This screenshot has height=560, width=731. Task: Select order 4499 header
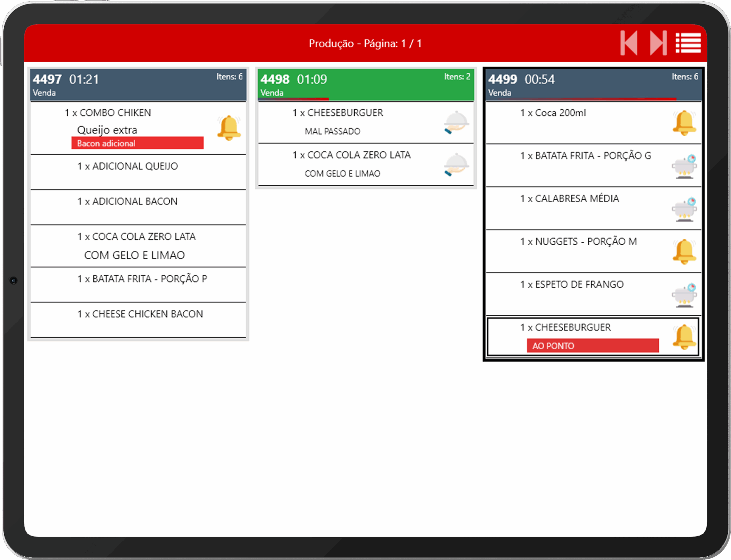(594, 85)
